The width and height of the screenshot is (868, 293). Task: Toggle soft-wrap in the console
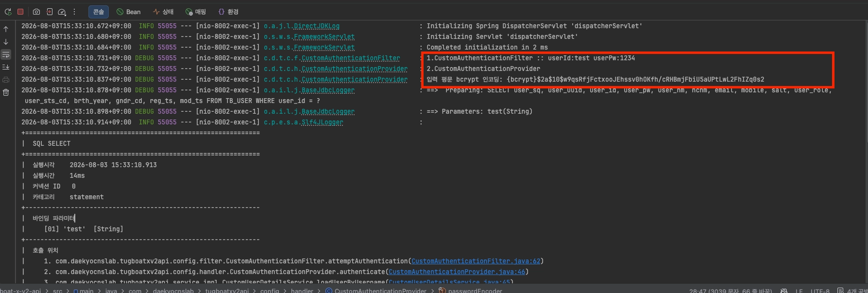6,54
